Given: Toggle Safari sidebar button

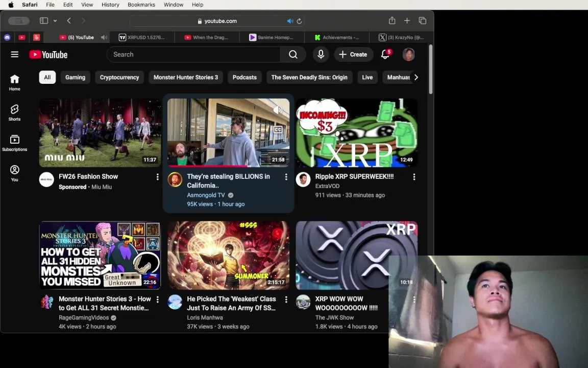Looking at the screenshot, I should (44, 20).
